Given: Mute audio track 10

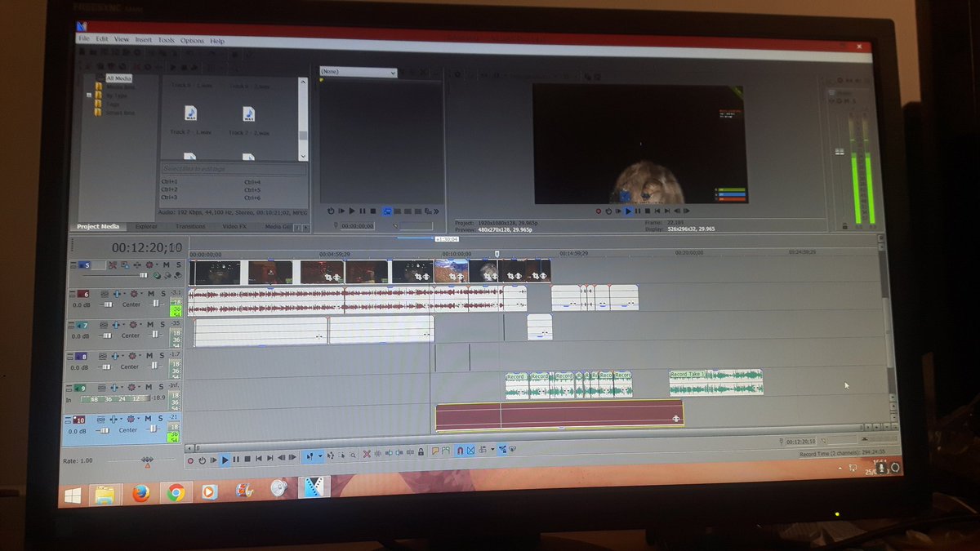Looking at the screenshot, I should coord(149,419).
